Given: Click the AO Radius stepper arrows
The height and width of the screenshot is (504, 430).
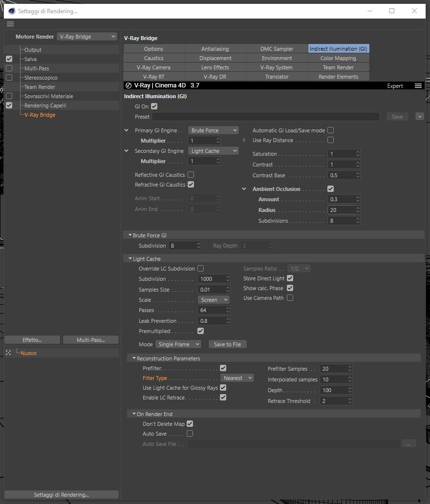Looking at the screenshot, I should tap(358, 210).
